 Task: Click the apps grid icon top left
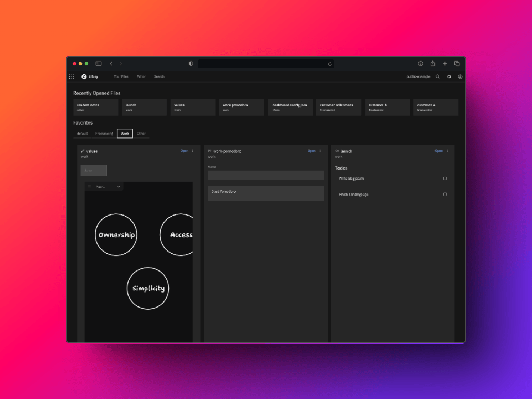click(71, 76)
